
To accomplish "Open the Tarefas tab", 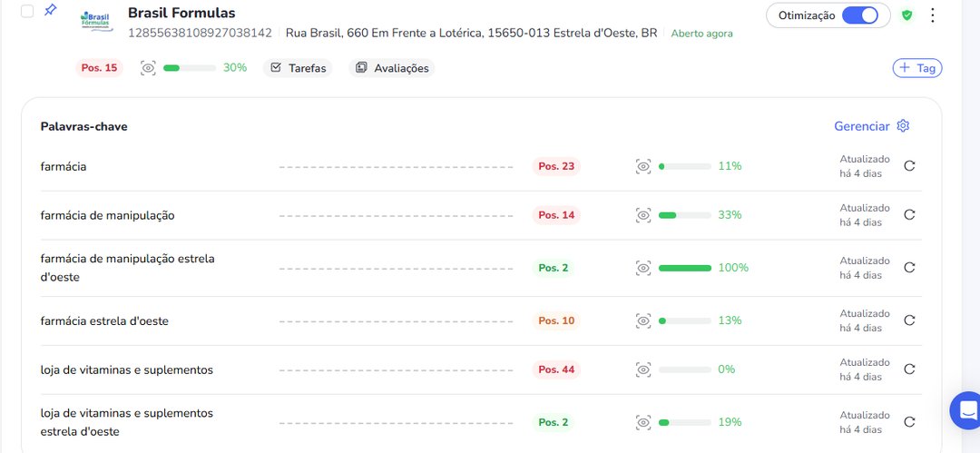I will pos(298,68).
